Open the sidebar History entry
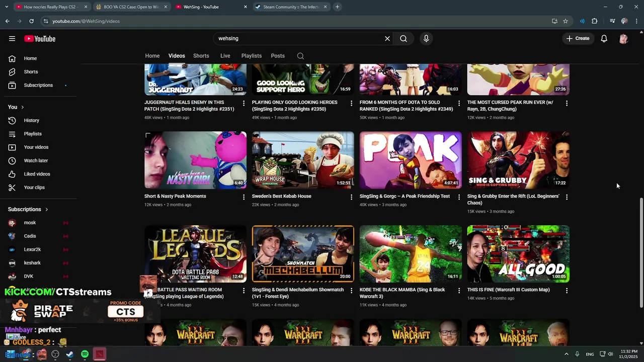The height and width of the screenshot is (362, 644). pyautogui.click(x=31, y=120)
